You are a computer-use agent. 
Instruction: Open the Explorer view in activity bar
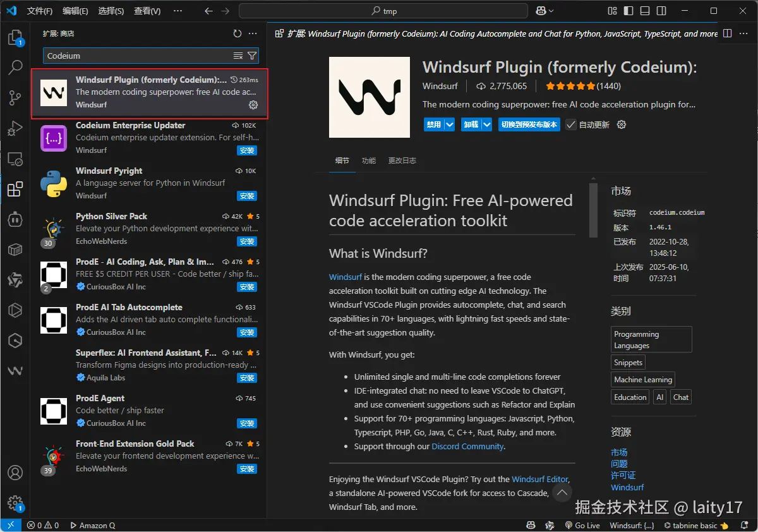[15, 38]
